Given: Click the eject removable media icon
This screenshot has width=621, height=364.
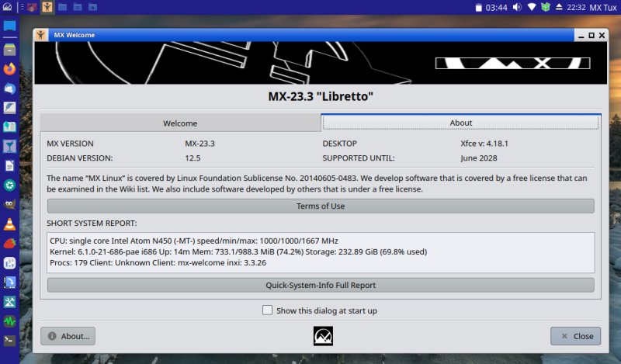Looking at the screenshot, I should [560, 7].
